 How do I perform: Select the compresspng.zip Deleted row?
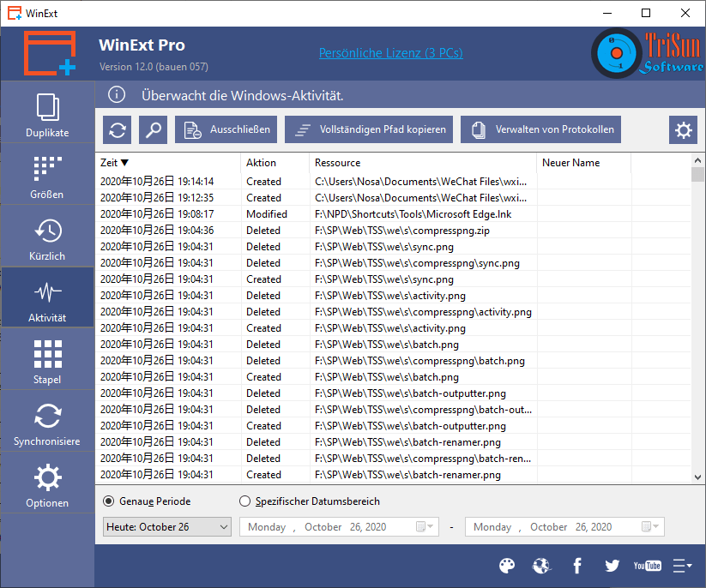pos(393,231)
